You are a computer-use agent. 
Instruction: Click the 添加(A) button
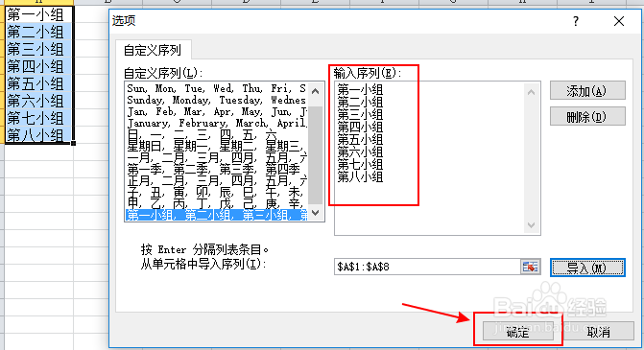tap(587, 91)
